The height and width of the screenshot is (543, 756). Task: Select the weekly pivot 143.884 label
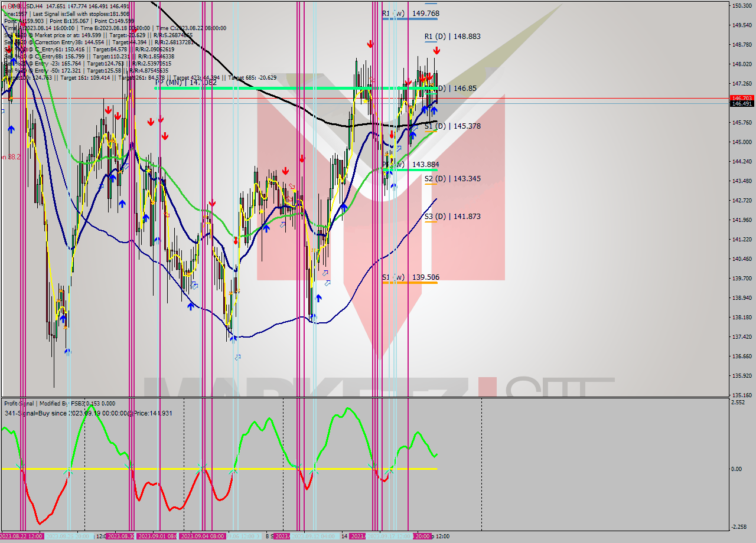(x=410, y=165)
